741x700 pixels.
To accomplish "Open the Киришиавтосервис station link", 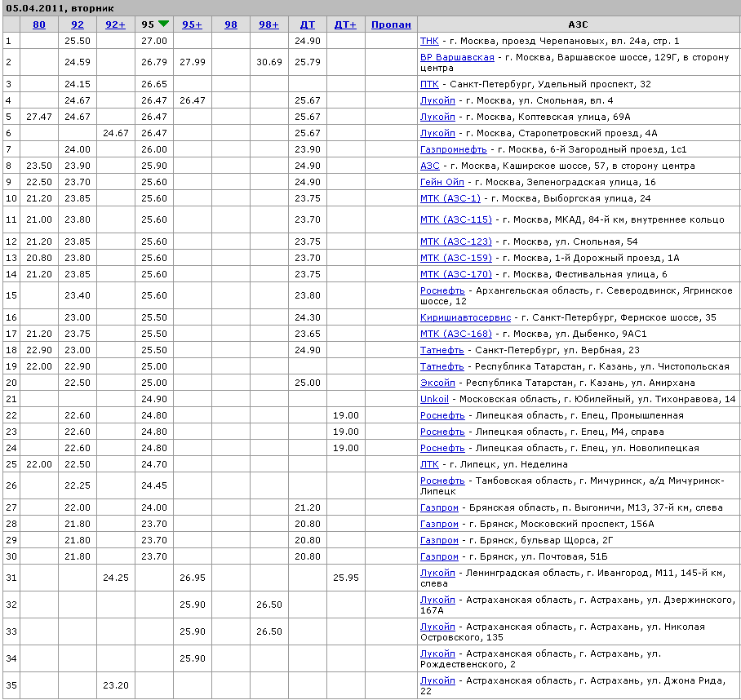I will (465, 317).
